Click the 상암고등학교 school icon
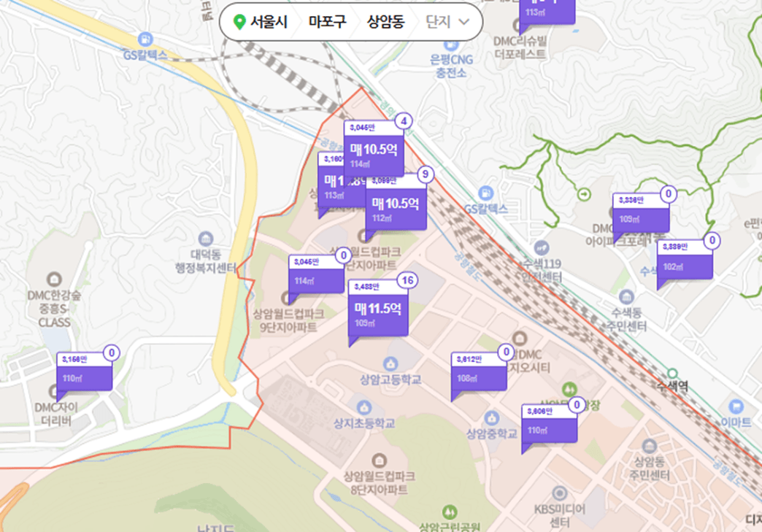This screenshot has width=762, height=532. coord(390,363)
